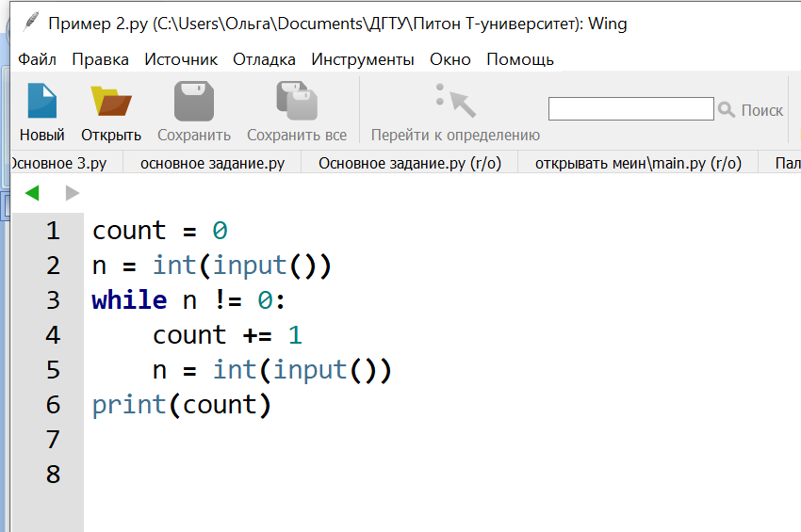Click the grey forward navigation arrow
The height and width of the screenshot is (532, 801).
coord(73,193)
